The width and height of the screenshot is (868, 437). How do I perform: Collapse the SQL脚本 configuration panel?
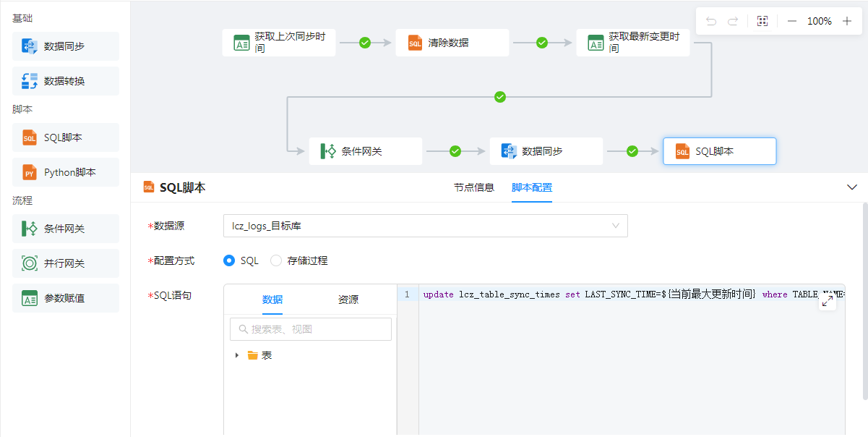[851, 187]
